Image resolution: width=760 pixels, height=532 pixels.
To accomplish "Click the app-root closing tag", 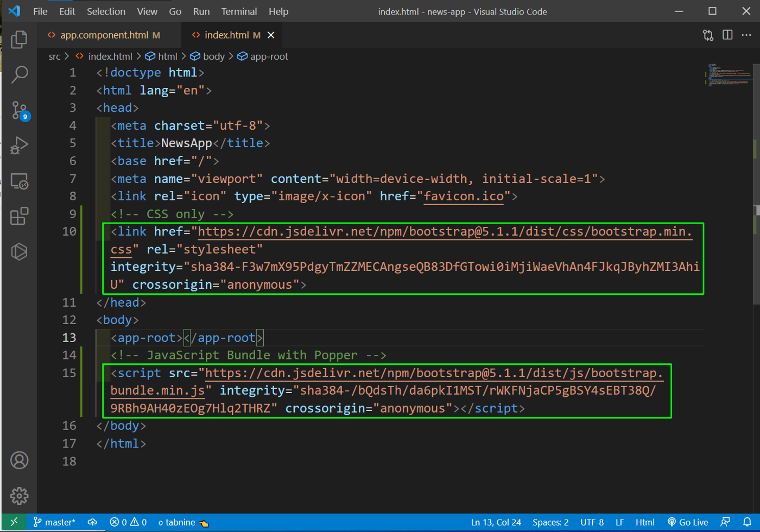I will (223, 338).
